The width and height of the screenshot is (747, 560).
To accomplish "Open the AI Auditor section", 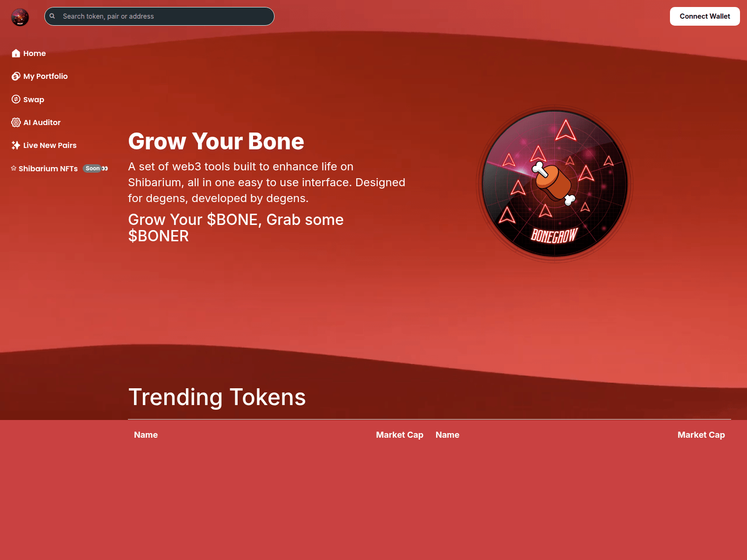I will tap(42, 122).
